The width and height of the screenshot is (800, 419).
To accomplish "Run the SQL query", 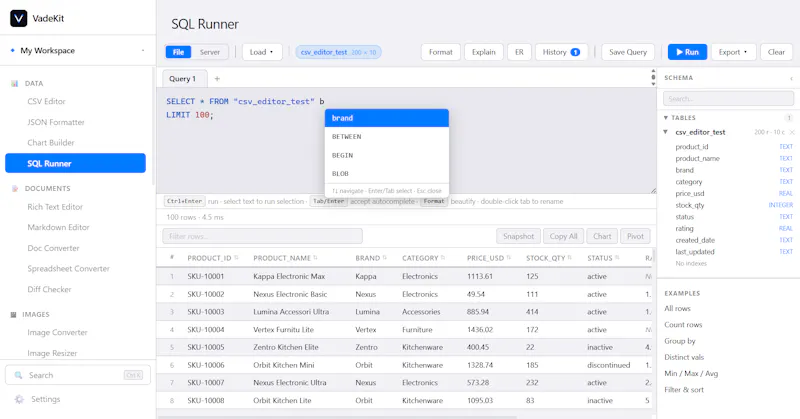I will click(687, 52).
